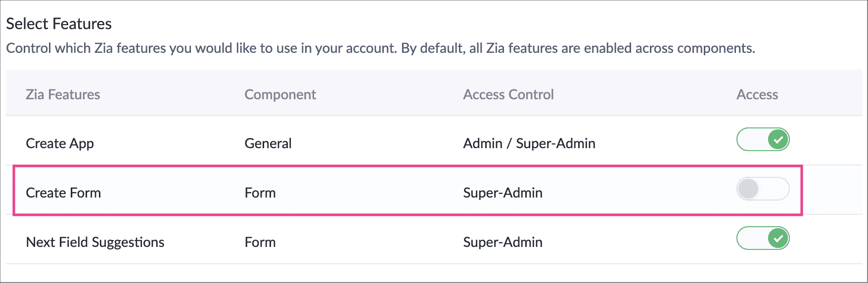Viewport: 868px width, 283px height.
Task: Select the Create Form feature name
Action: pyautogui.click(x=63, y=193)
